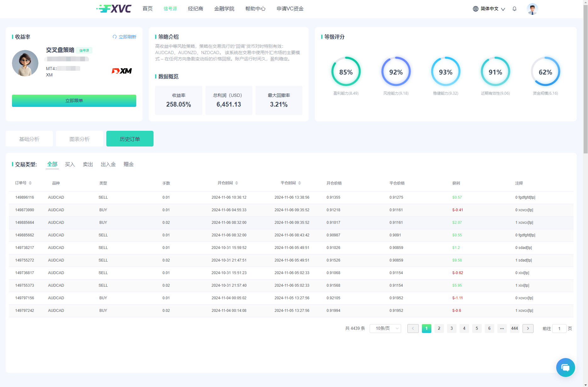Filter trade type by 出入金
The image size is (588, 387).
click(108, 164)
